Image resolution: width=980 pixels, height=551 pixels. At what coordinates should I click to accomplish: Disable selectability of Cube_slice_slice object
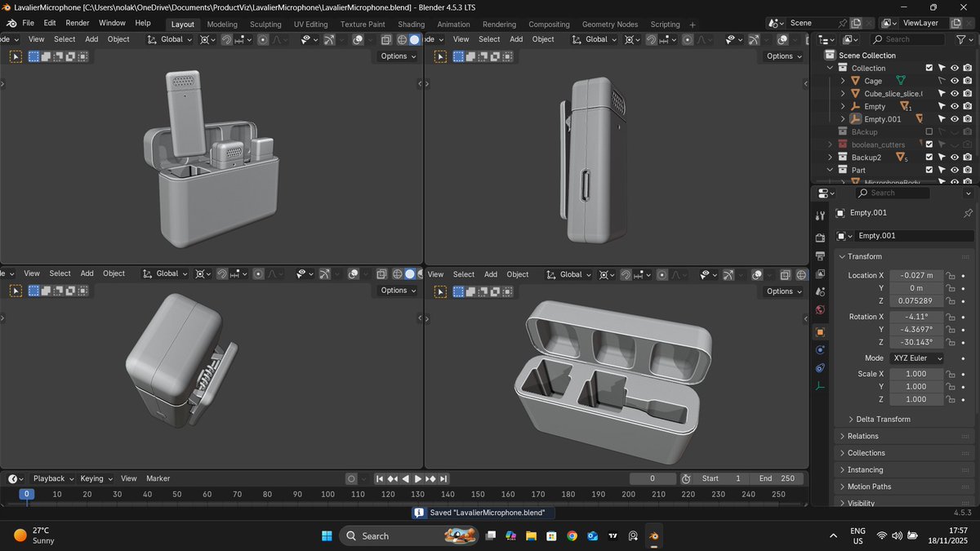tap(941, 94)
